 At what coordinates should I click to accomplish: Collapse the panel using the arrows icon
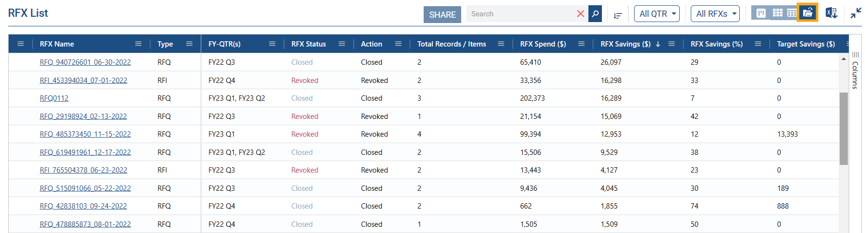(x=856, y=13)
